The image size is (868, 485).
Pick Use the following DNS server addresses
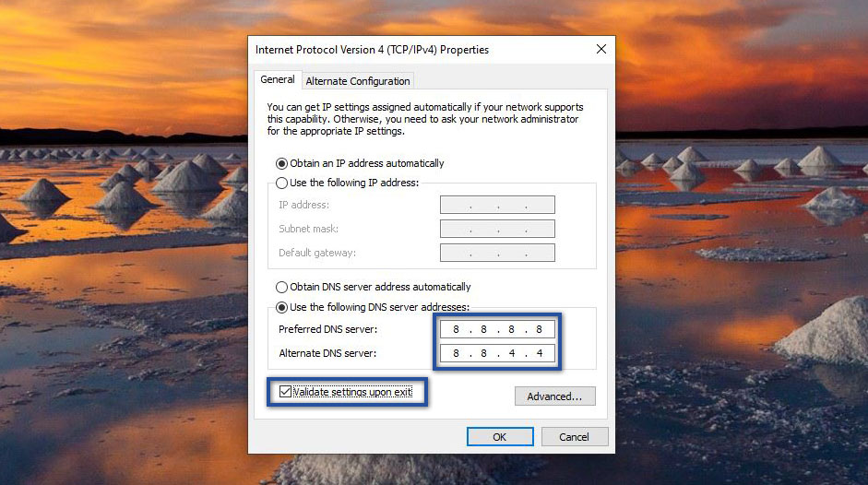click(282, 307)
